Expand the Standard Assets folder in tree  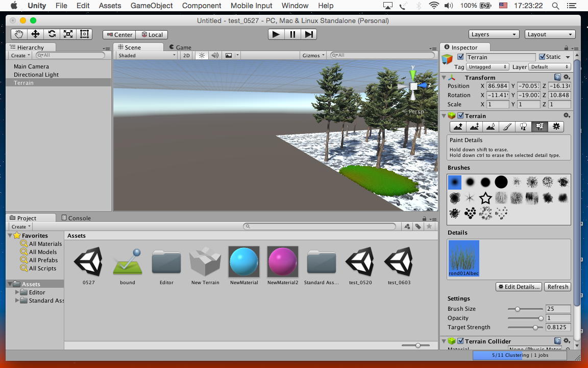(x=17, y=301)
